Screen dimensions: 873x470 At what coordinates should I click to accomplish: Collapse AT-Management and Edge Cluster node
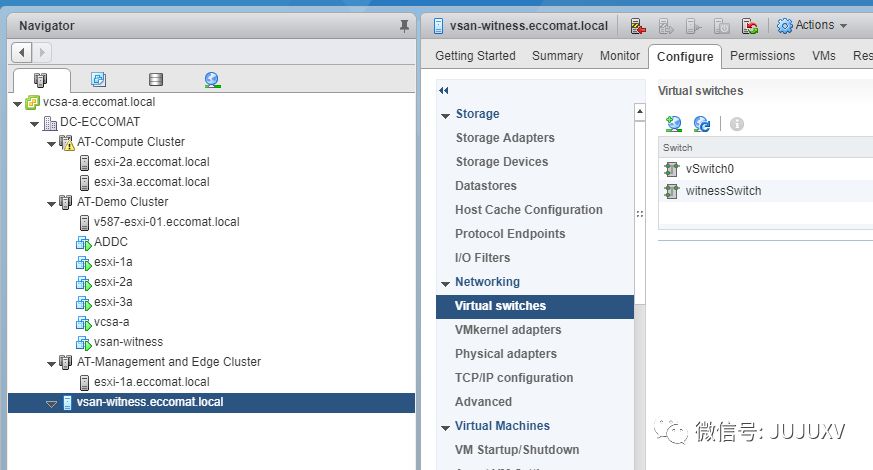pos(51,364)
